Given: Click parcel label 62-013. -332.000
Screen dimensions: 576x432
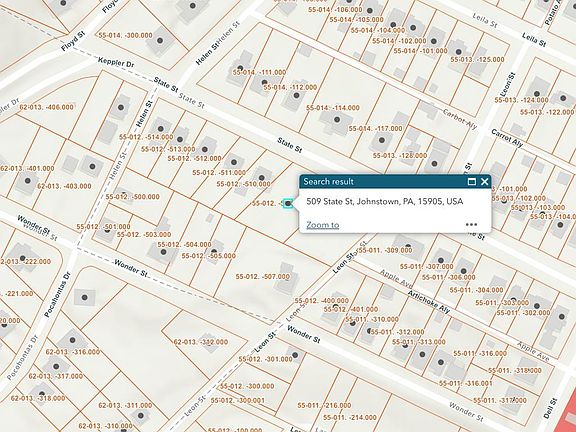Looking at the screenshot, I should (201, 342).
